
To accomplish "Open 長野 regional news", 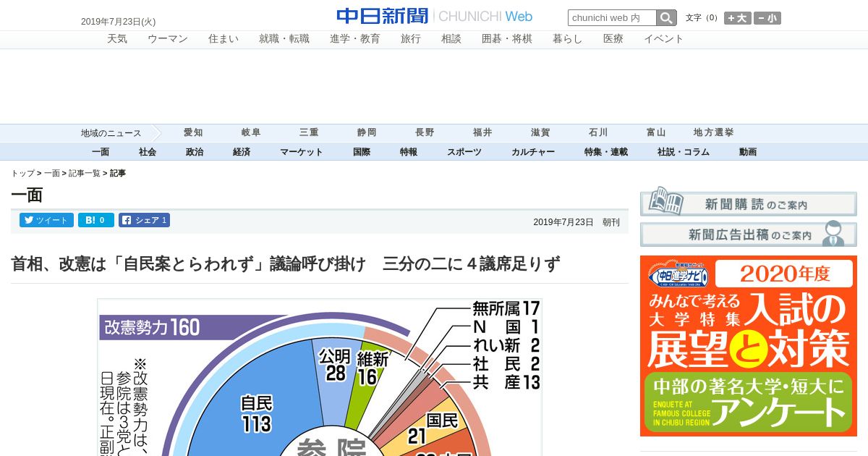I will 425,132.
